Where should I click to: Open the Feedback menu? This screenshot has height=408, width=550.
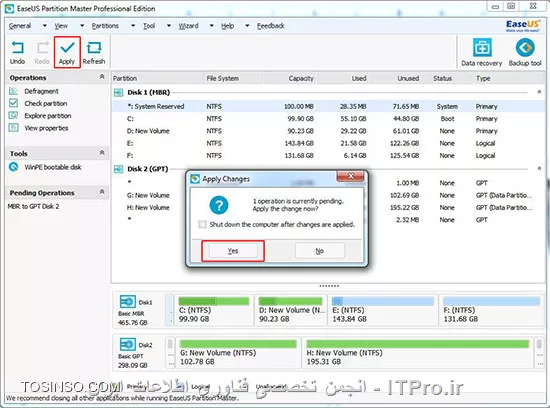pos(270,26)
